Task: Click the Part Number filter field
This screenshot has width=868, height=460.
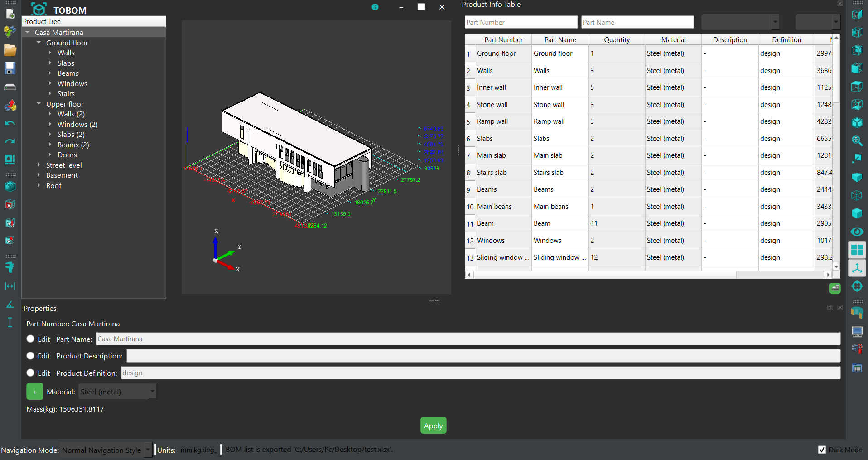Action: pyautogui.click(x=521, y=22)
